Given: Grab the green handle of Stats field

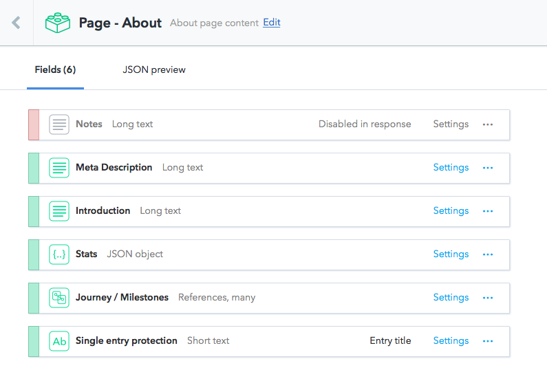Looking at the screenshot, I should click(x=34, y=254).
